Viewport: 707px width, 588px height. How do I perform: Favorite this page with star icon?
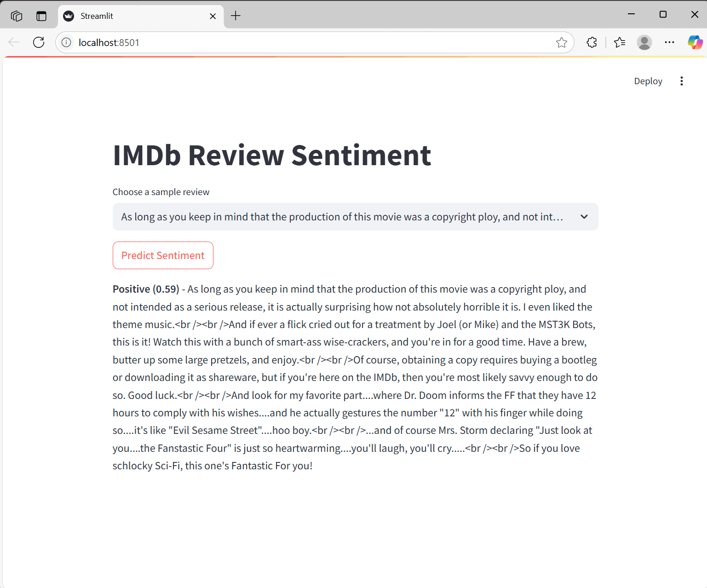click(x=561, y=42)
